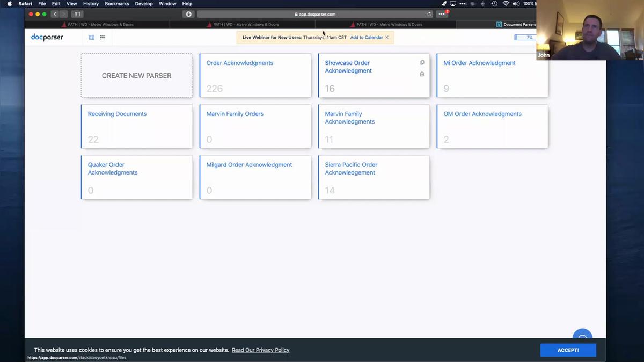Open the Safari extension with red badge
The image size is (644, 362).
pyautogui.click(x=442, y=14)
